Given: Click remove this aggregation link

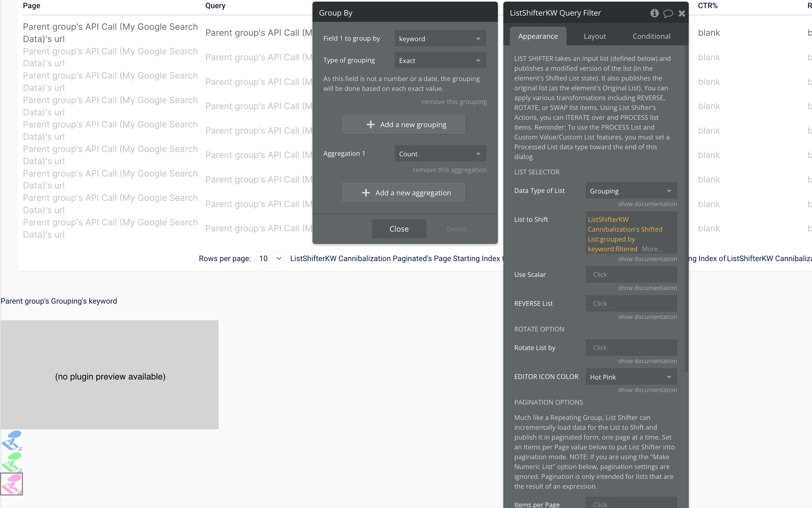Looking at the screenshot, I should click(x=449, y=170).
